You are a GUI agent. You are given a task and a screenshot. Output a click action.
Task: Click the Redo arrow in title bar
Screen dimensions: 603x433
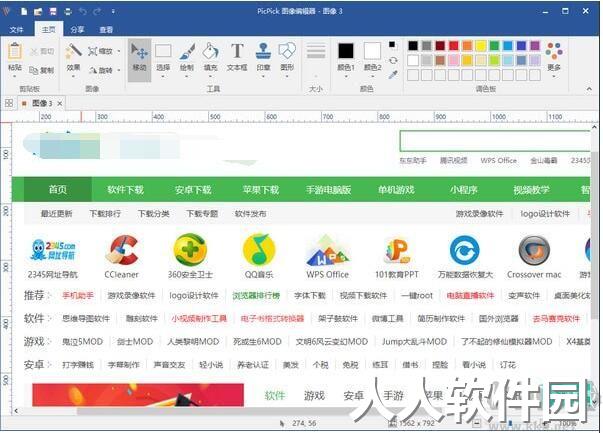[x=97, y=11]
